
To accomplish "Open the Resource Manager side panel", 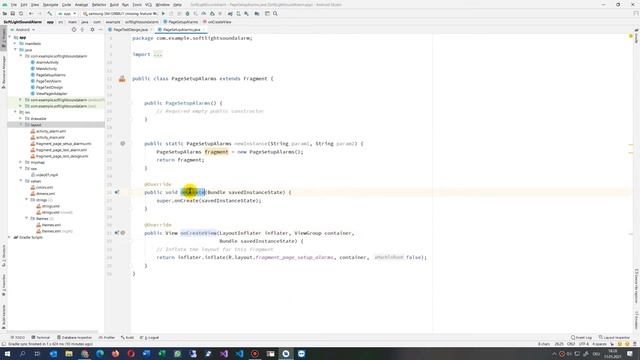I will 4,71.
